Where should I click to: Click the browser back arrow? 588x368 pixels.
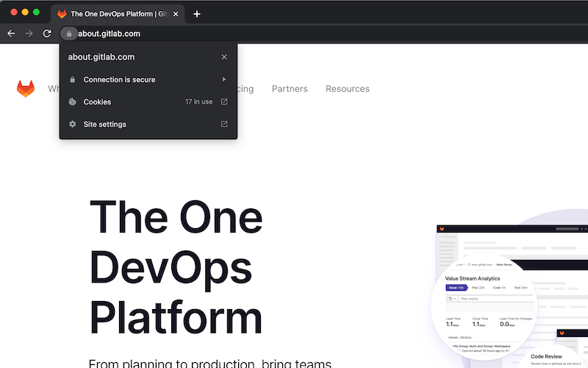11,33
